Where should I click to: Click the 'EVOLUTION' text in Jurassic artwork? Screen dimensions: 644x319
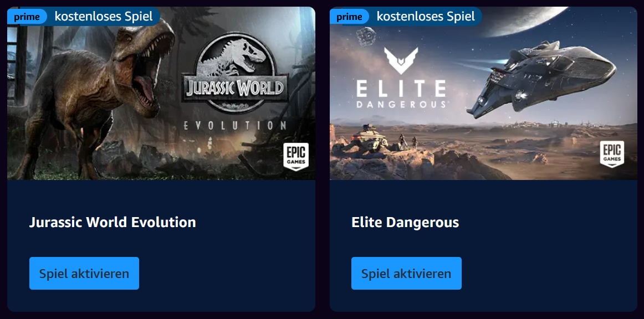[x=234, y=125]
